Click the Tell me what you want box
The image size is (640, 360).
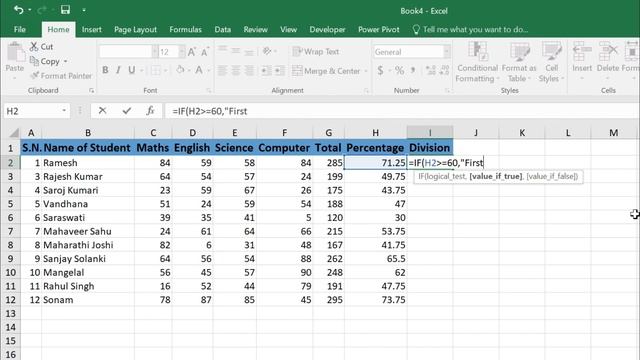coord(470,29)
